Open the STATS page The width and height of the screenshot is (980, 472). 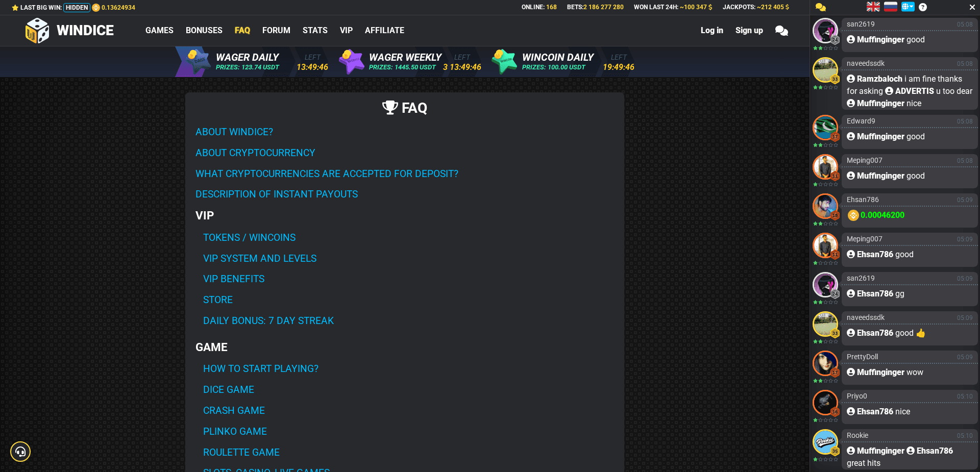(314, 30)
